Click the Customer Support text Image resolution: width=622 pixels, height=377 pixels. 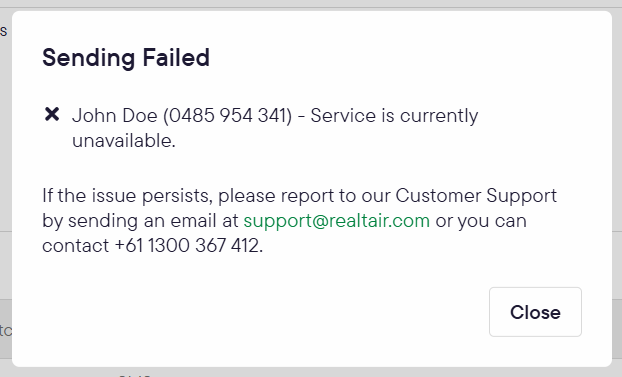[476, 196]
